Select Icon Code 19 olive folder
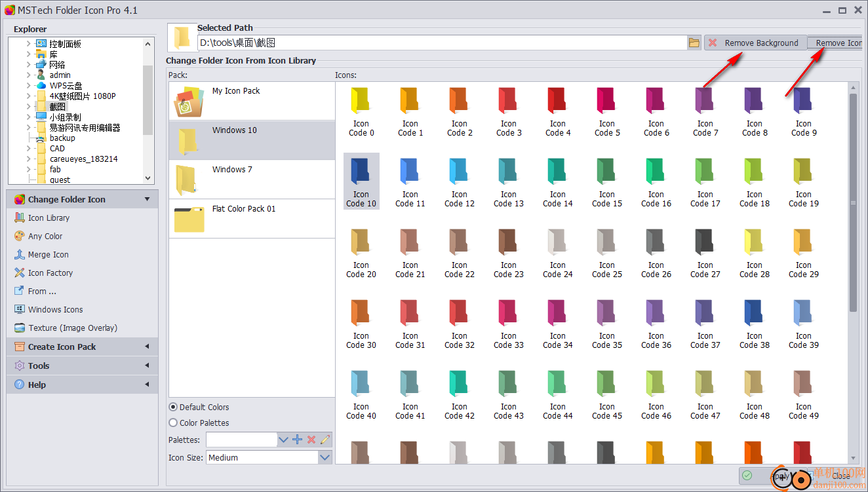 [x=804, y=181]
